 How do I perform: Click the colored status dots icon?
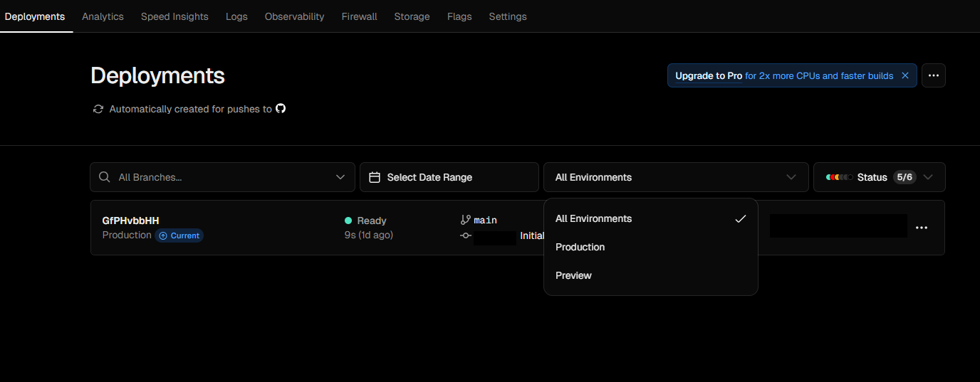click(839, 177)
